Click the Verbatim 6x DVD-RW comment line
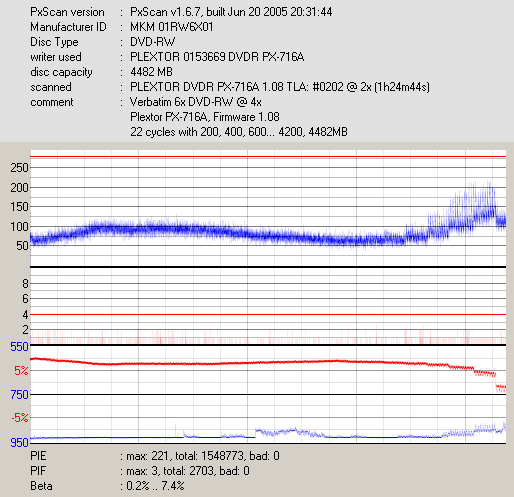The width and height of the screenshot is (514, 497). pyautogui.click(x=196, y=102)
